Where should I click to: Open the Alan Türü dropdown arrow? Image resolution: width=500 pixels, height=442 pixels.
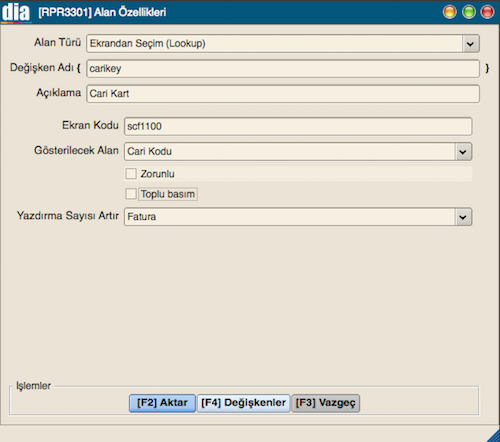point(470,44)
